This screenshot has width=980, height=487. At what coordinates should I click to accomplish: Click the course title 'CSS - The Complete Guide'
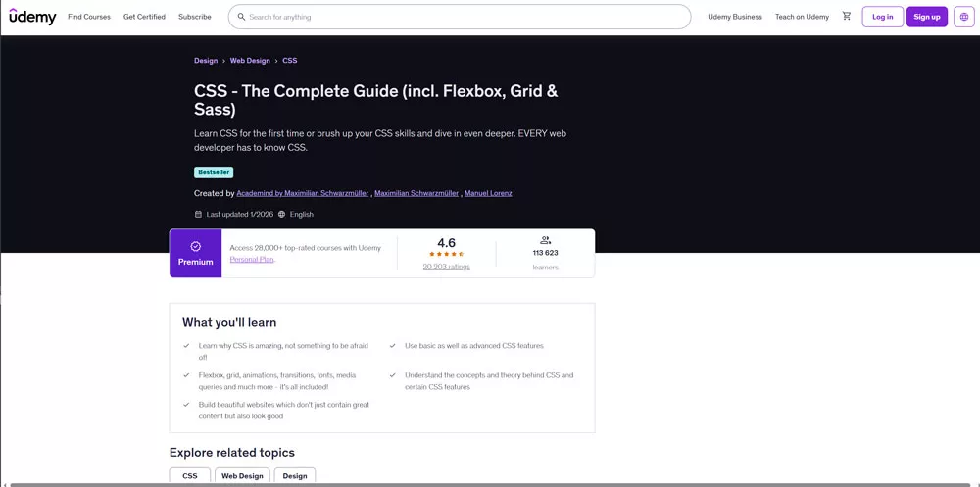tap(376, 100)
